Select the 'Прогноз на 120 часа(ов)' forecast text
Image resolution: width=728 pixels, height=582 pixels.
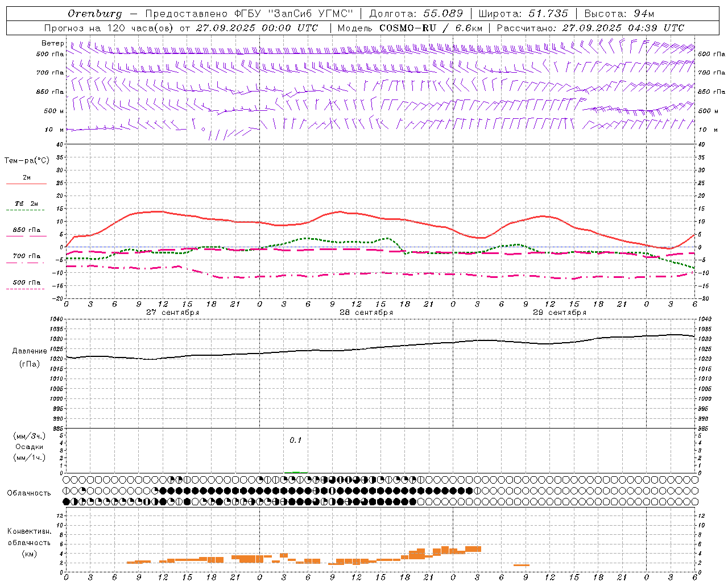pyautogui.click(x=110, y=28)
